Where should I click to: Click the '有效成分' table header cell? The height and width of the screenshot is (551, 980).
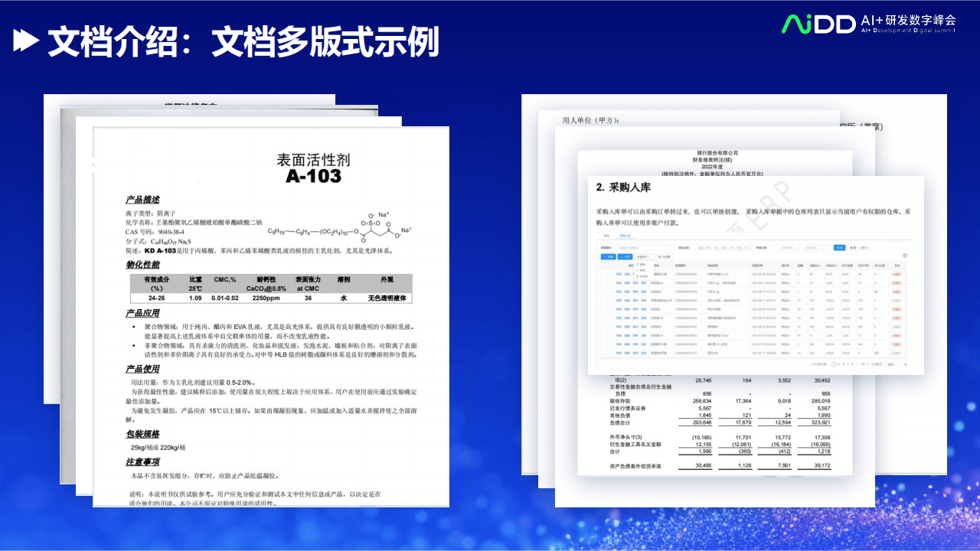[155, 283]
